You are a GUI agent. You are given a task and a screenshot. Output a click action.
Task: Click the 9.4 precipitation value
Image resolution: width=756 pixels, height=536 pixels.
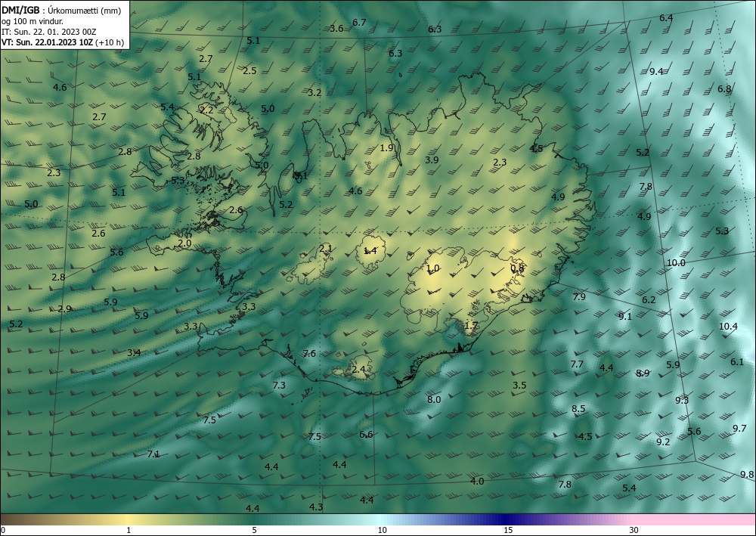click(656, 71)
